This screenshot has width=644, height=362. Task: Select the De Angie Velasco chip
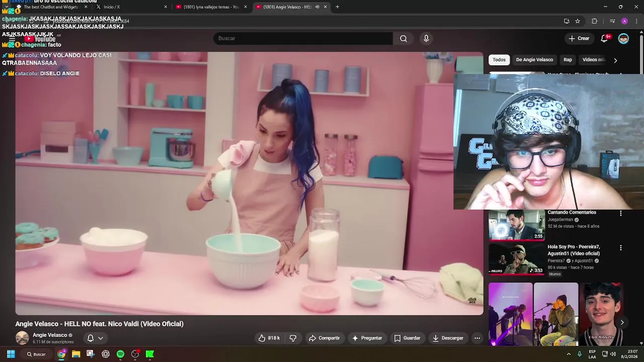[x=534, y=60]
